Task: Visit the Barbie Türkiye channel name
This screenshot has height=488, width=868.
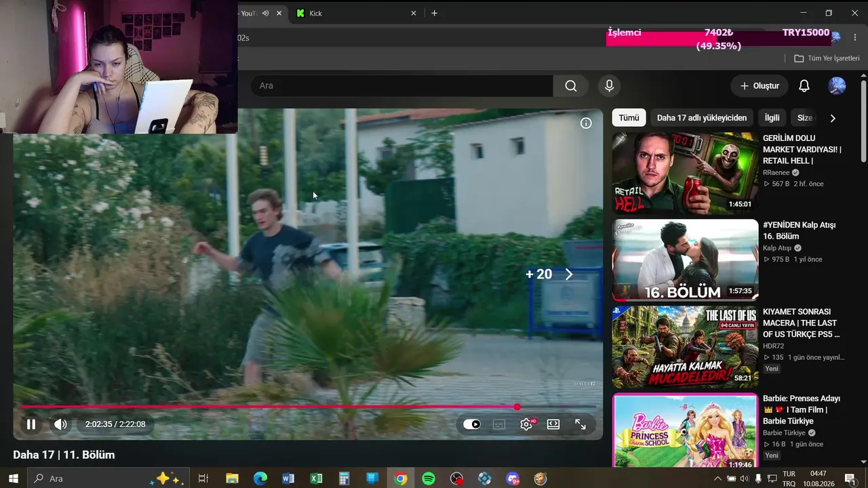Action: point(785,433)
